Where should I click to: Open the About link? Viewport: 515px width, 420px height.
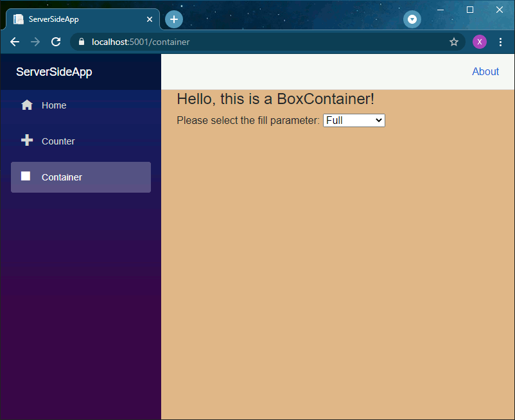(x=485, y=71)
